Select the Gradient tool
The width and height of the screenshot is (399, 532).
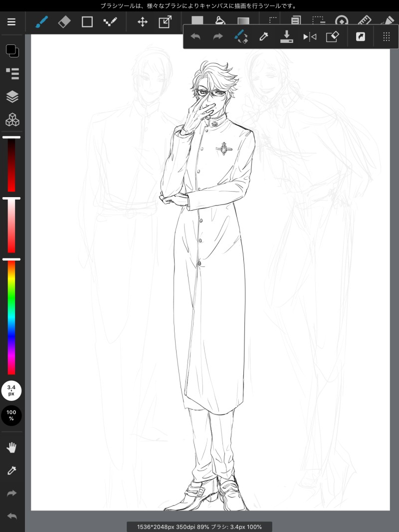[243, 20]
